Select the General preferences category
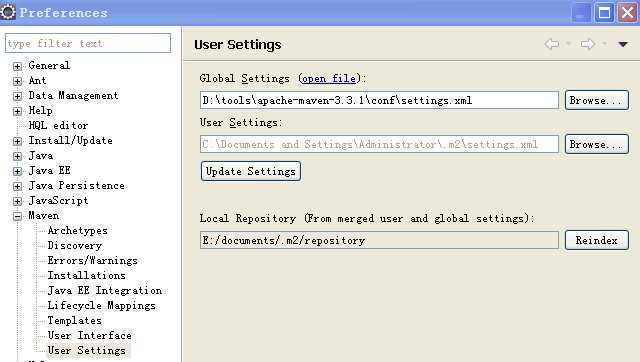 [49, 65]
